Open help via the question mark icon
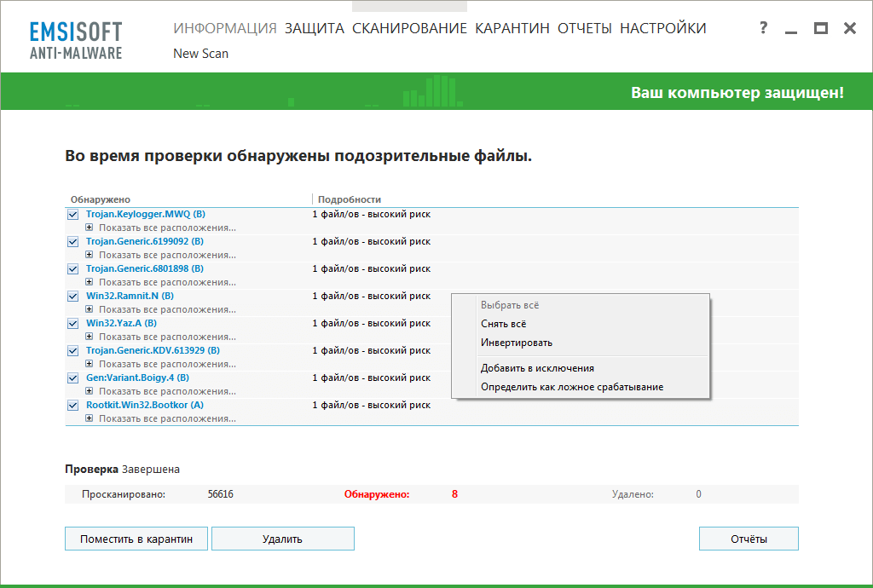 pyautogui.click(x=761, y=27)
